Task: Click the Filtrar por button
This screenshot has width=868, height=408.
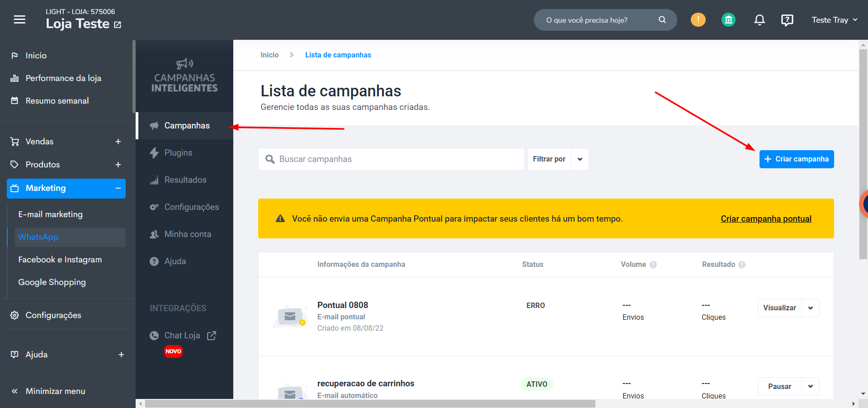Action: 549,159
